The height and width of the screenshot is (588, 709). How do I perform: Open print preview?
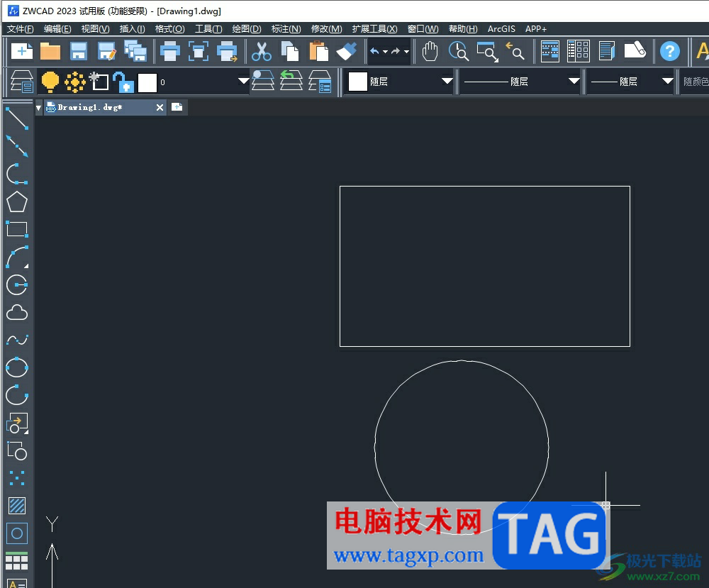click(199, 51)
